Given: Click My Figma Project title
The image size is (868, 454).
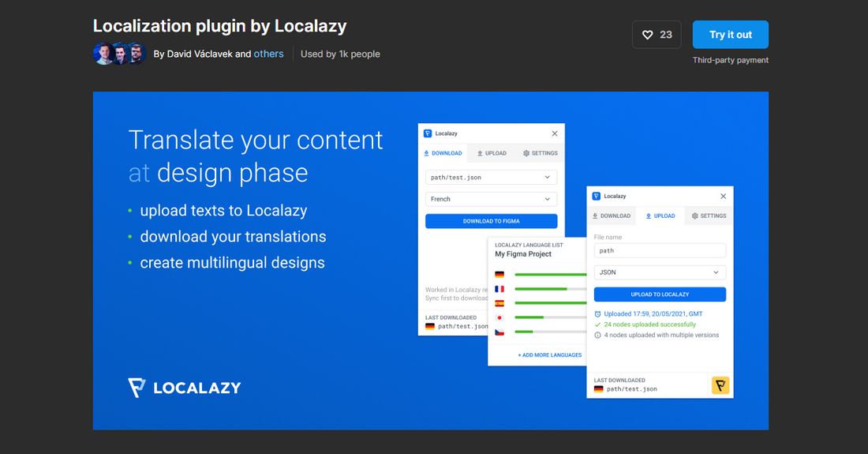Looking at the screenshot, I should click(x=523, y=254).
